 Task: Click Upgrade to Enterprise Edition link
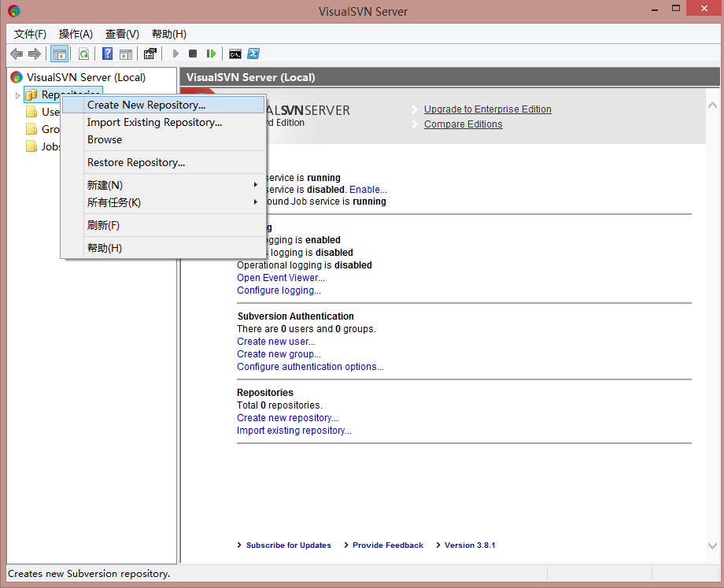click(488, 109)
